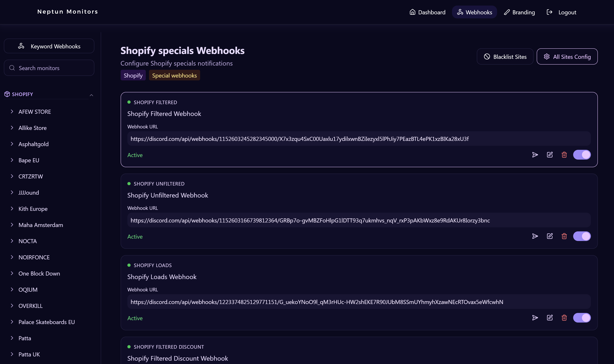
Task: Send test for Shopify Unfiltered Webhook
Action: click(x=535, y=236)
